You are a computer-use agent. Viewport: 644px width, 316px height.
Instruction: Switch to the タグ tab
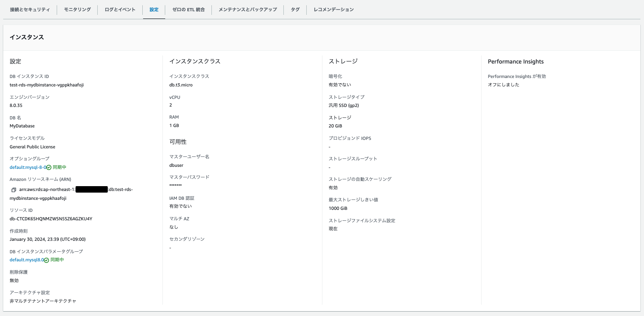295,10
